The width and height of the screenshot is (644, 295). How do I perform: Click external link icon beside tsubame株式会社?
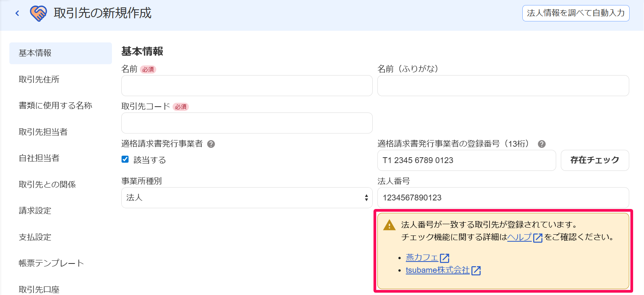pyautogui.click(x=476, y=270)
